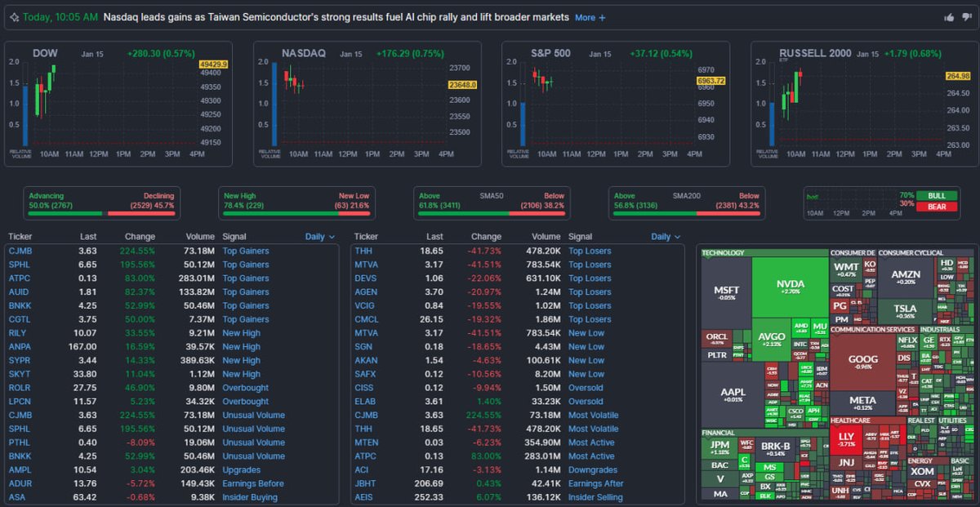Open the Earnings Before signal link
The width and height of the screenshot is (980, 507).
(x=253, y=483)
